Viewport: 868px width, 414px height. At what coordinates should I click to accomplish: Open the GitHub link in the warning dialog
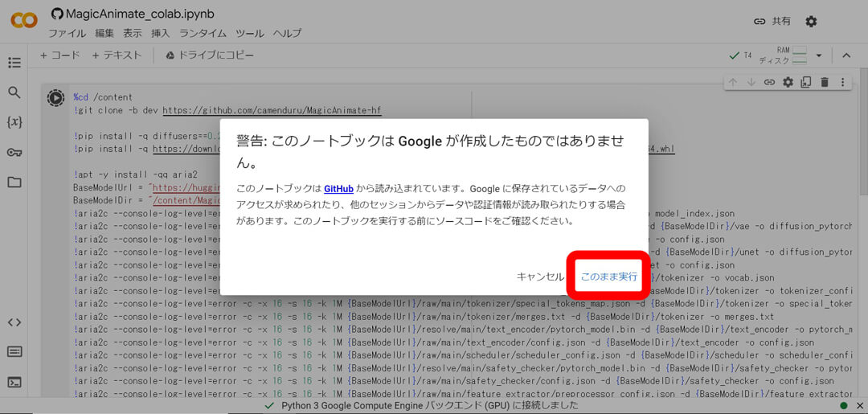click(x=338, y=189)
